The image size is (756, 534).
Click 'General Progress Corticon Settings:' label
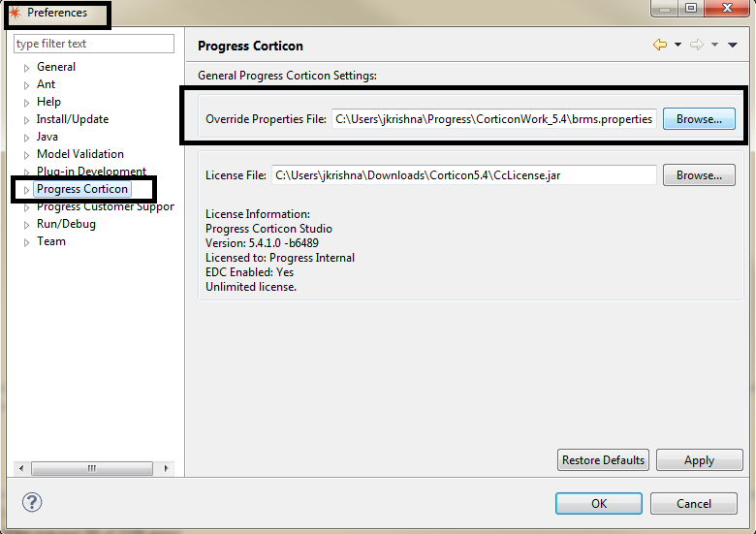coord(287,76)
